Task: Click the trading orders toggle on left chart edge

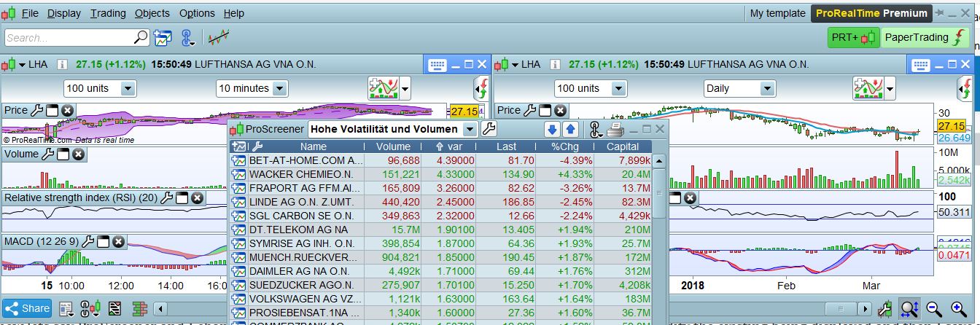Action: click(481, 88)
